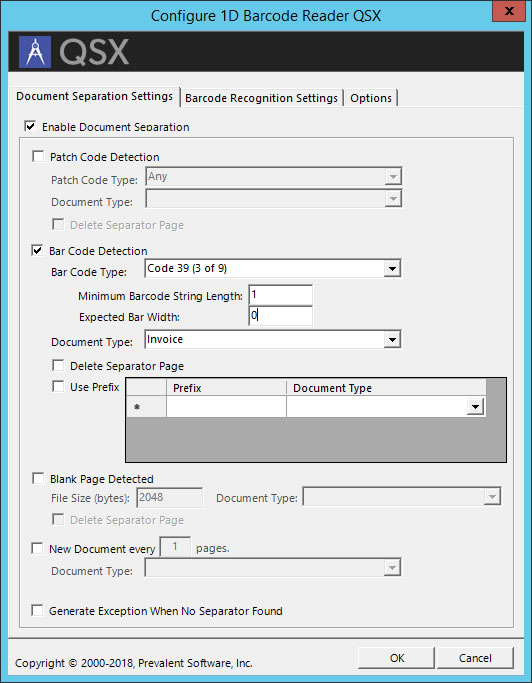Click Minimum Barcode String Length field
This screenshot has width=532, height=683.
point(281,295)
